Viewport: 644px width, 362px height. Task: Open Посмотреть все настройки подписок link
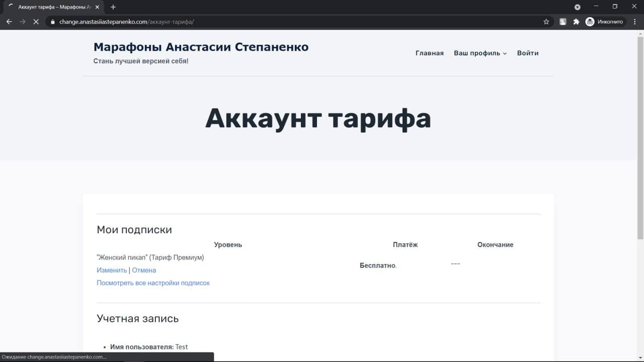coord(153,283)
